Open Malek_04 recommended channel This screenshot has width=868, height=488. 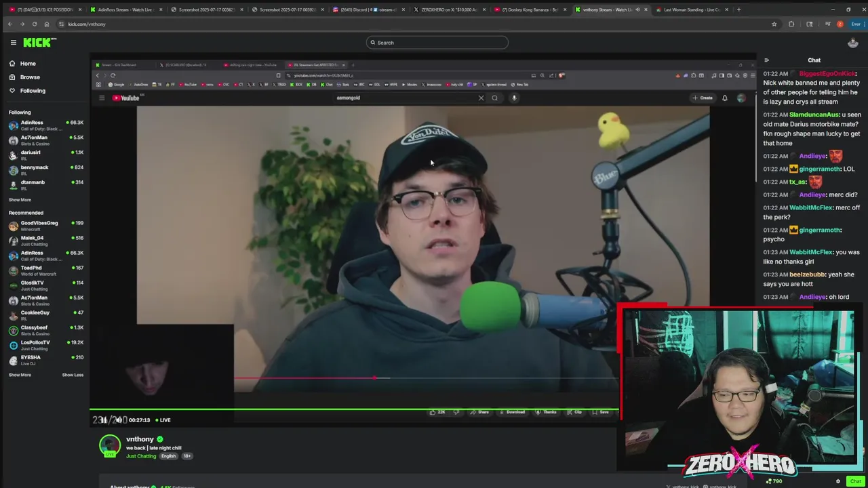(x=46, y=241)
